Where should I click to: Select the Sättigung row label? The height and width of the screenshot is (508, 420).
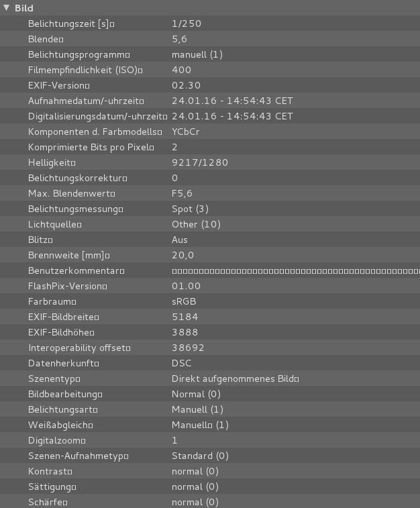(52, 487)
